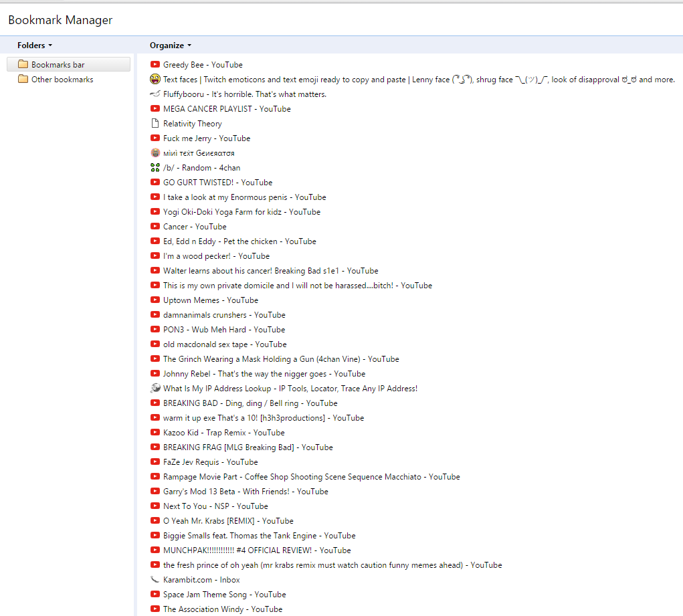Select Walter learns about his cancer bookmark
Viewport: 683px width, 616px height.
click(x=271, y=271)
